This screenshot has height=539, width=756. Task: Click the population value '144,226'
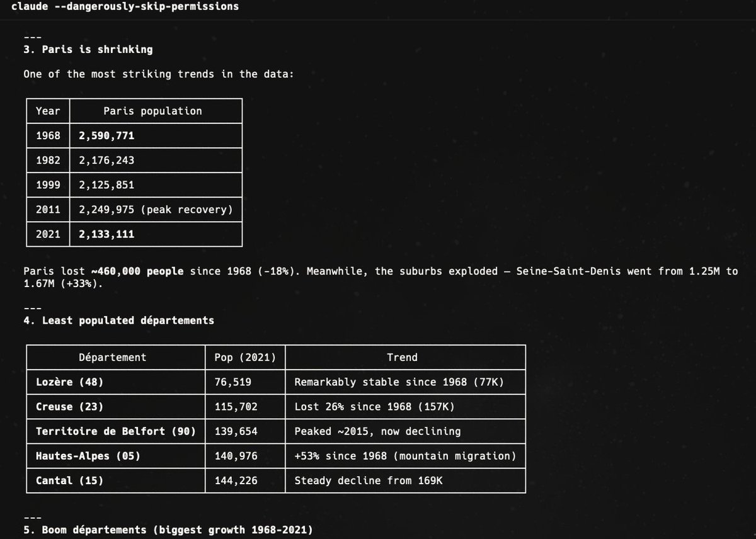[x=236, y=480]
